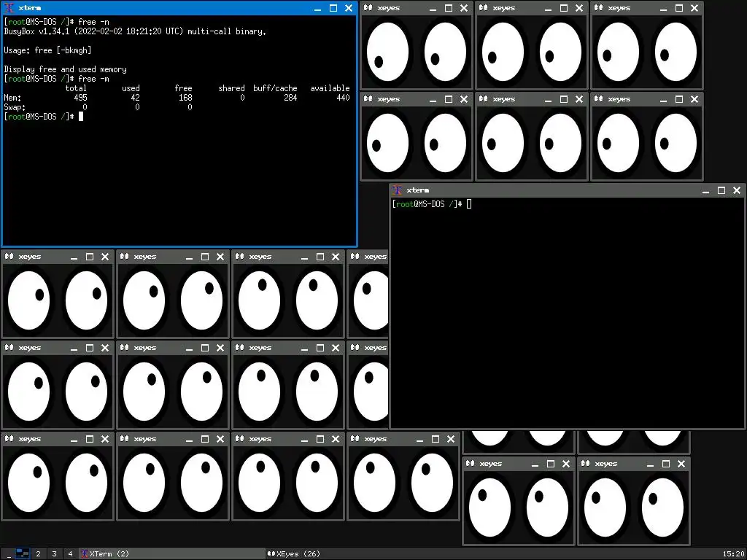Click the title text of the gray-titled xterm

point(418,190)
